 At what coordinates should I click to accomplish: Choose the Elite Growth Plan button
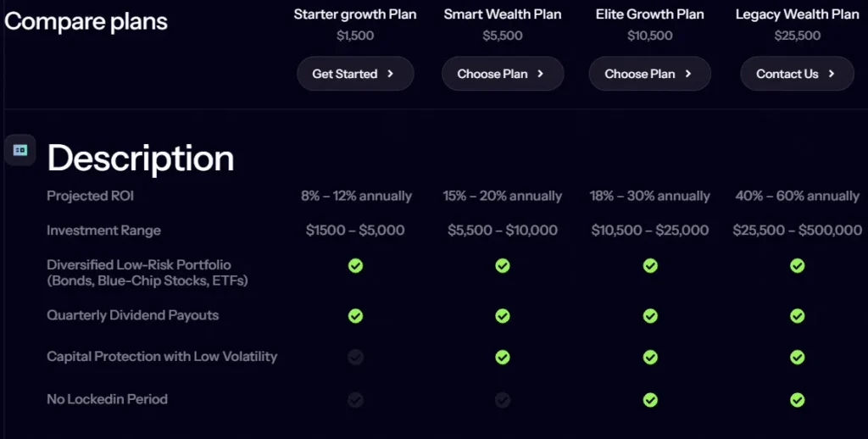click(649, 74)
